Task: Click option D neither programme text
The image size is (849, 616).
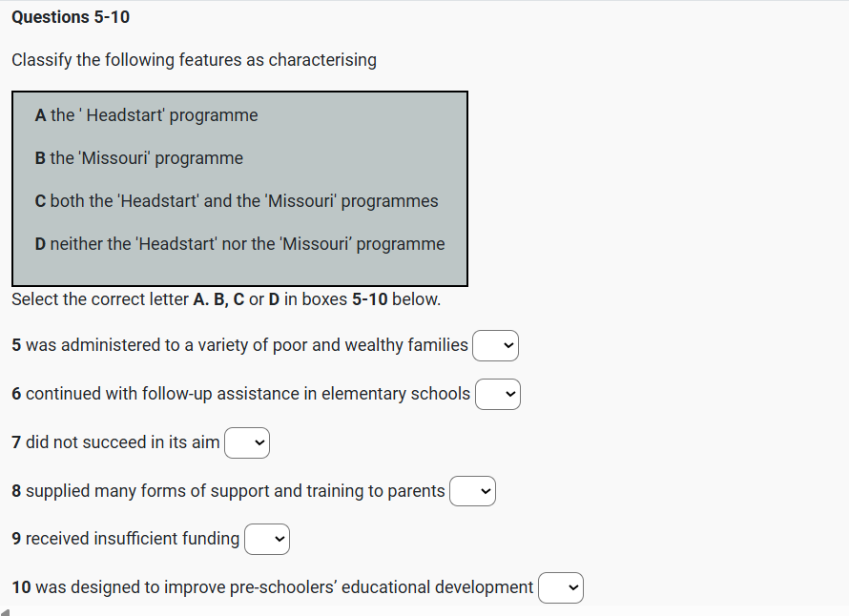Action: (x=239, y=244)
